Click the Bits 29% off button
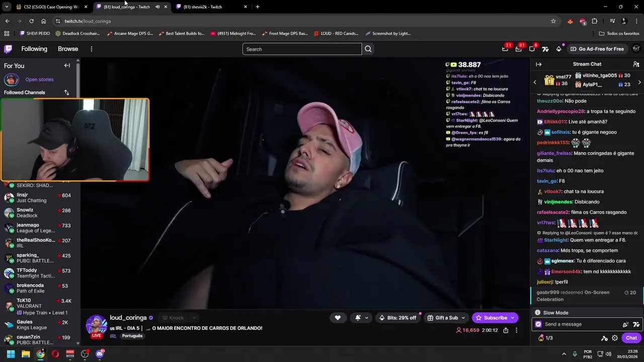Image resolution: width=644 pixels, height=362 pixels. [x=397, y=318]
